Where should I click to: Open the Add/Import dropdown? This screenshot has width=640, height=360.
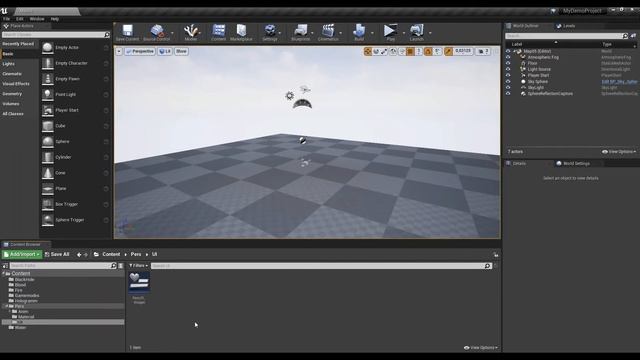22,255
